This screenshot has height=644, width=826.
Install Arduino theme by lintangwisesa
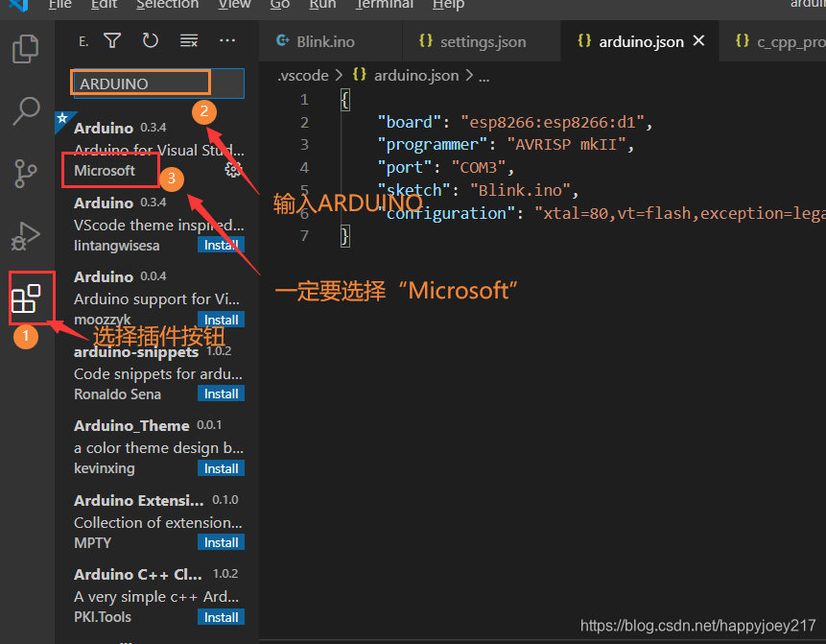pyautogui.click(x=221, y=245)
